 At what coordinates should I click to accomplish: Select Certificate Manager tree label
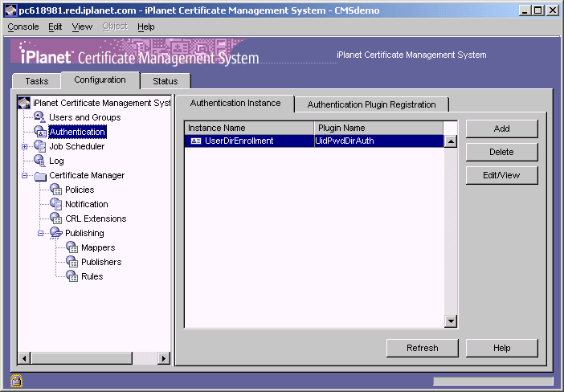pos(87,175)
